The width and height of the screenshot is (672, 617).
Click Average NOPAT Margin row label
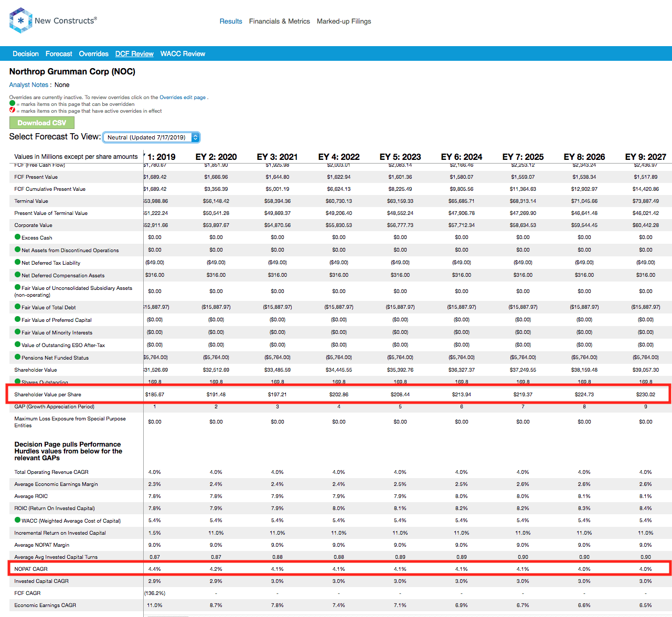(42, 545)
